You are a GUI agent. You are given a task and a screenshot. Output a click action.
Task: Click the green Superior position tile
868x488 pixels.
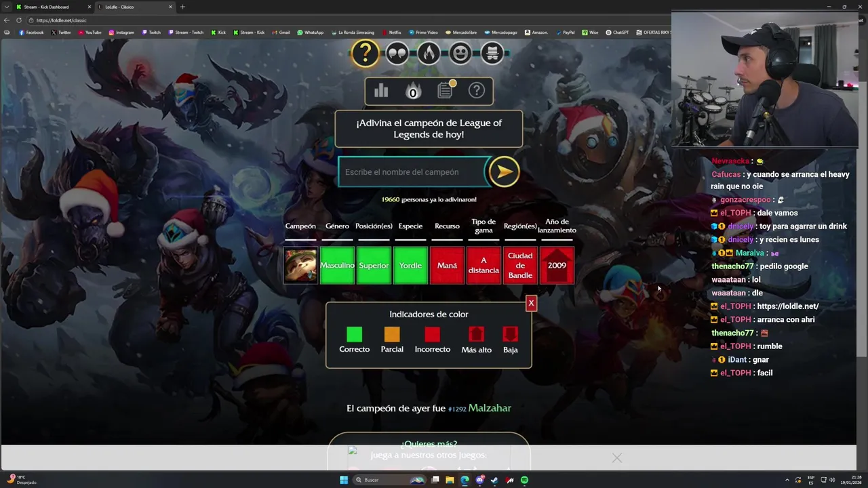(374, 265)
